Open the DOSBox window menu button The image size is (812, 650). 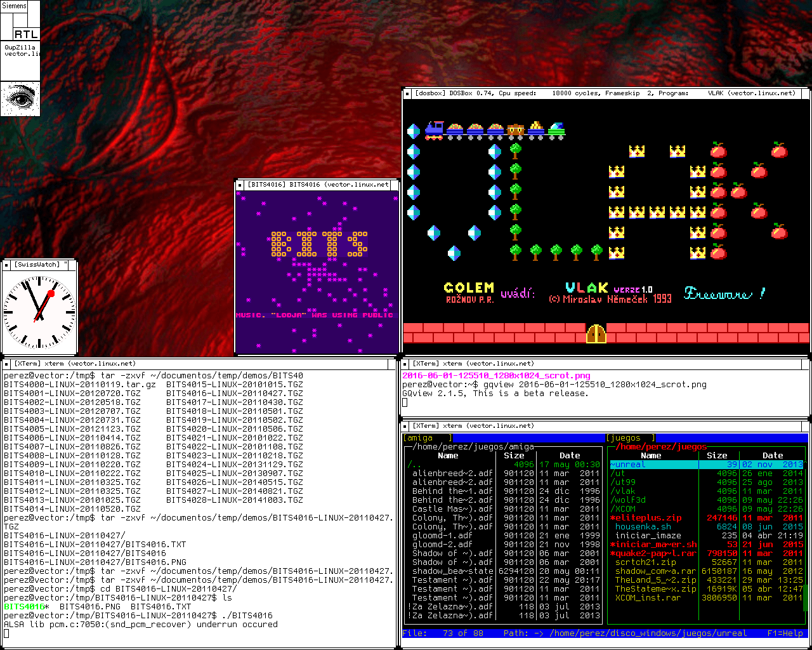pyautogui.click(x=407, y=93)
